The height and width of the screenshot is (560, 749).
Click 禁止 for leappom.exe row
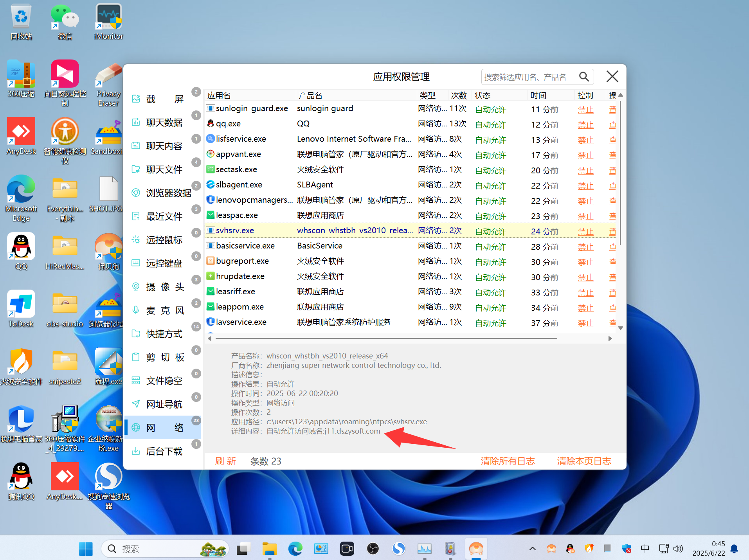click(x=585, y=308)
